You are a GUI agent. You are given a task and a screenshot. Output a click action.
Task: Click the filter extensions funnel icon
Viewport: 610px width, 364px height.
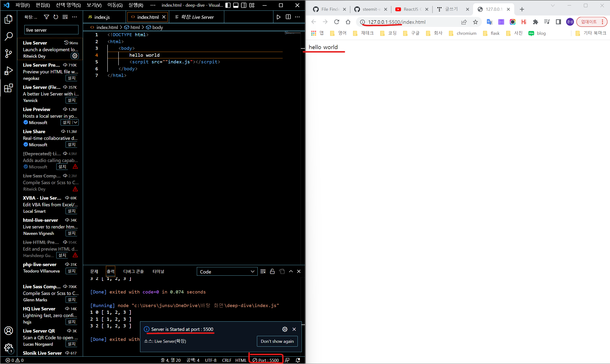tap(46, 17)
